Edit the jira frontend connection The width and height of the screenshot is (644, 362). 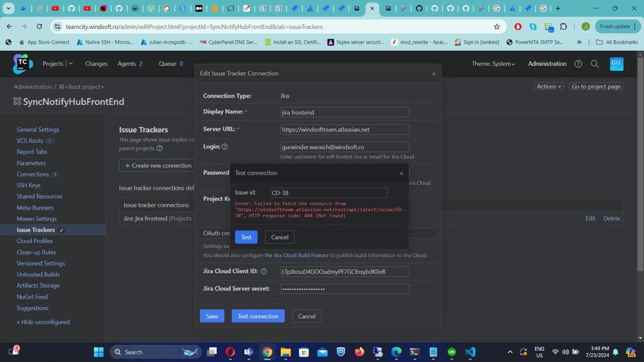(x=590, y=218)
